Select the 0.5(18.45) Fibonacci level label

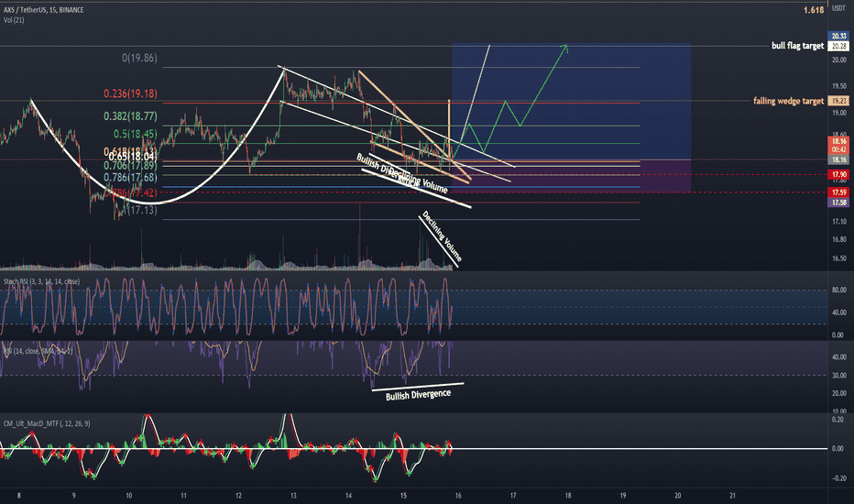(136, 134)
